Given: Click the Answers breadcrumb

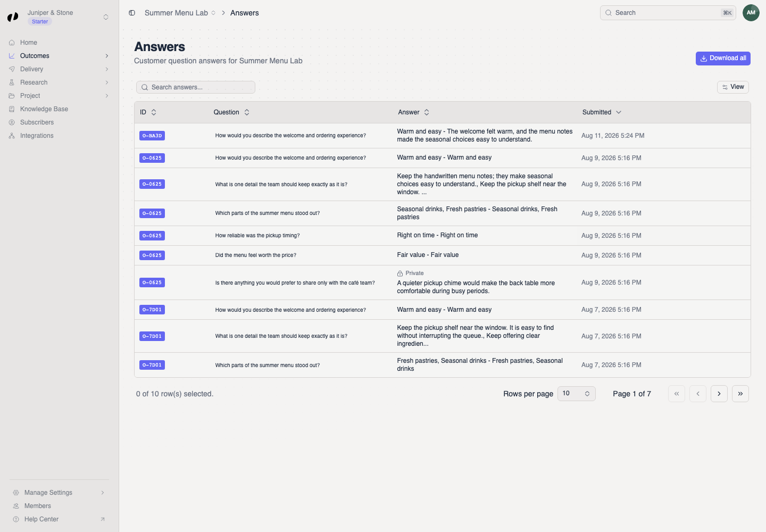Looking at the screenshot, I should (x=245, y=13).
